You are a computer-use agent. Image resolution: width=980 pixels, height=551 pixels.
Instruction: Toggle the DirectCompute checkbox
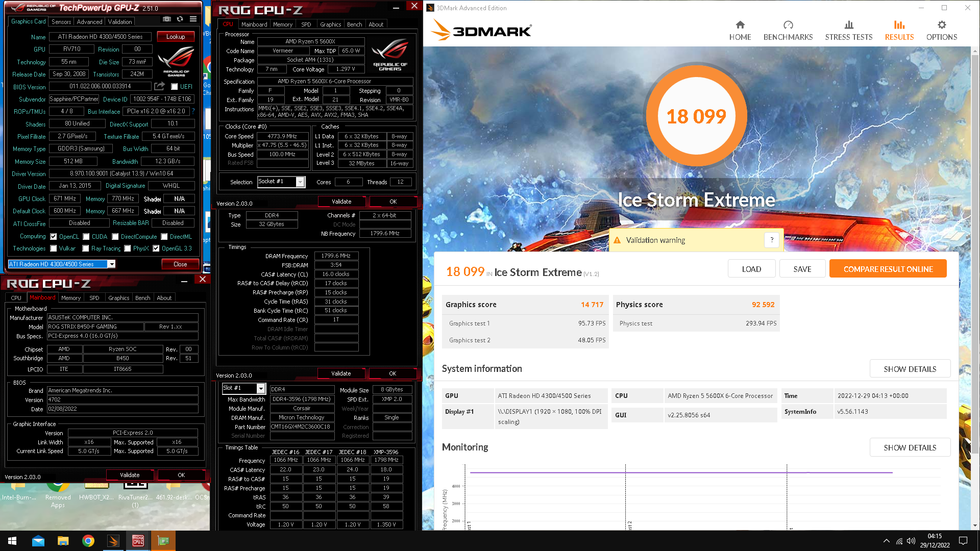[x=115, y=237]
